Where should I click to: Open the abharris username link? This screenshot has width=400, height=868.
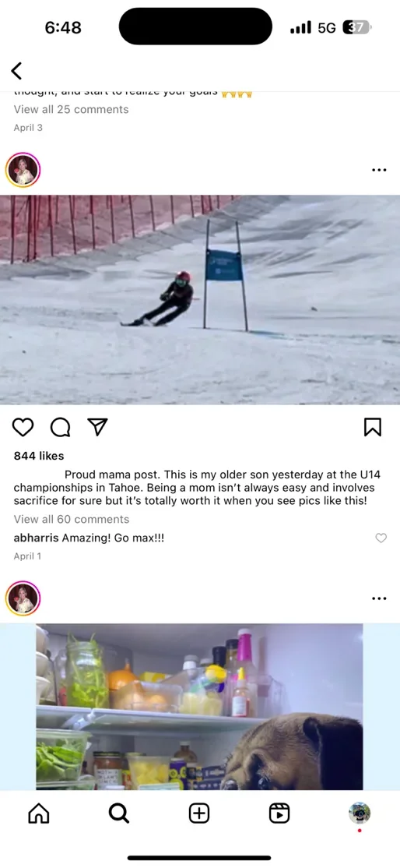(x=37, y=538)
